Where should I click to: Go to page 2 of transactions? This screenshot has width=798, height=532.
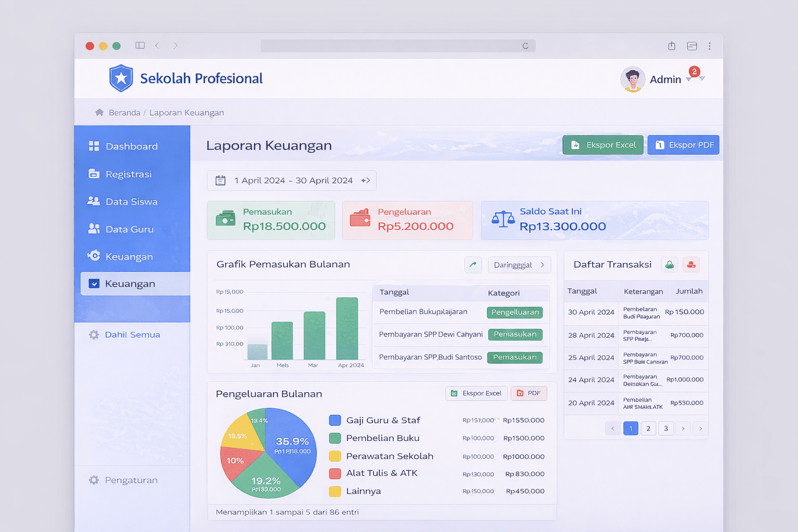pos(648,429)
